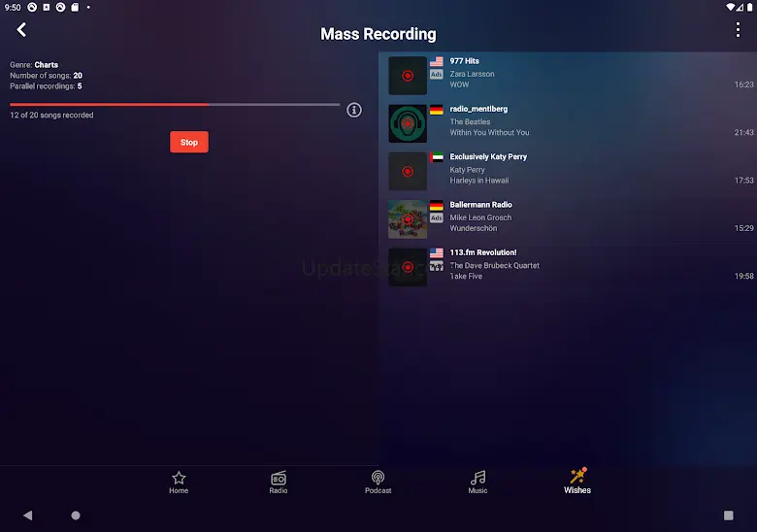The width and height of the screenshot is (757, 532).
Task: Tap the 113.fm Revolution! record thumbnail
Action: (x=408, y=267)
